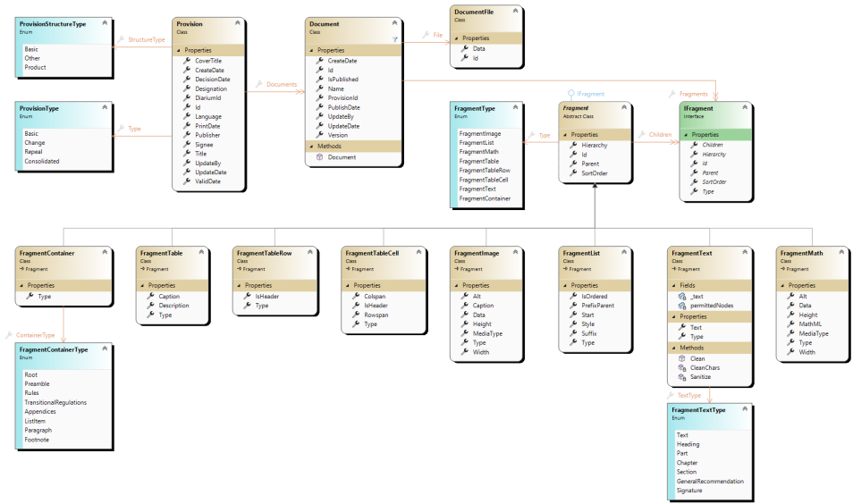This screenshot has width=853, height=504.
Task: Click the wrench icon beside CoverTitle property
Action: tap(187, 61)
